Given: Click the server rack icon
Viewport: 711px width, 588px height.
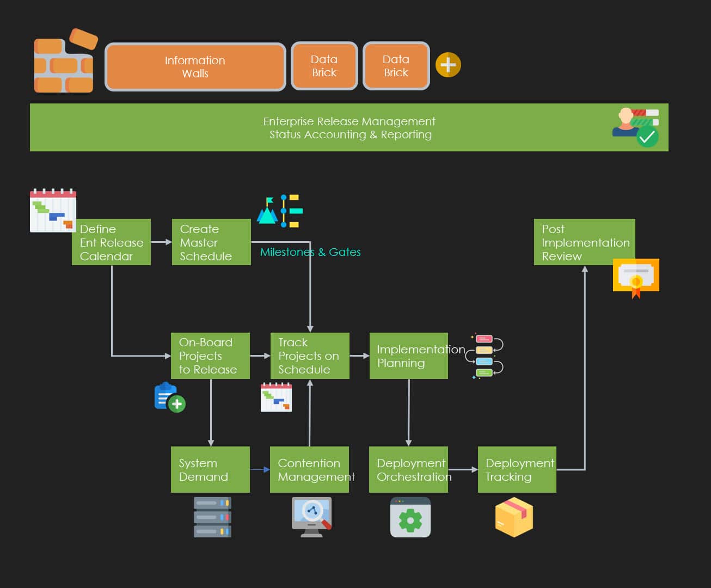Looking at the screenshot, I should pos(212,517).
